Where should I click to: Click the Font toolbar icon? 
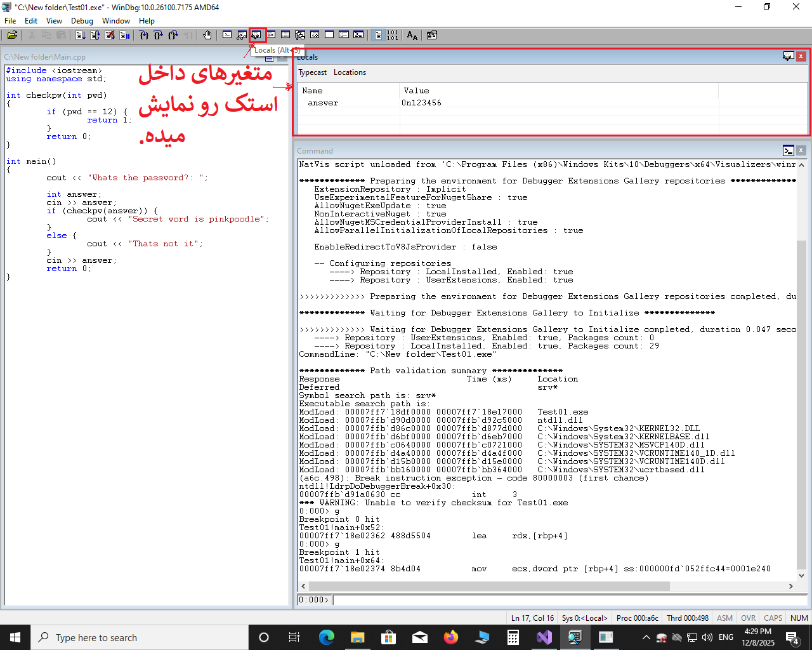pos(412,36)
